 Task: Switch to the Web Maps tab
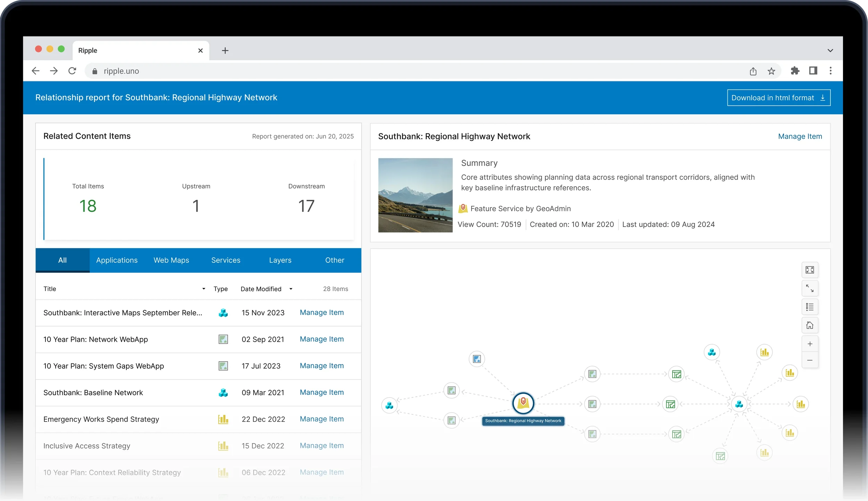click(171, 260)
